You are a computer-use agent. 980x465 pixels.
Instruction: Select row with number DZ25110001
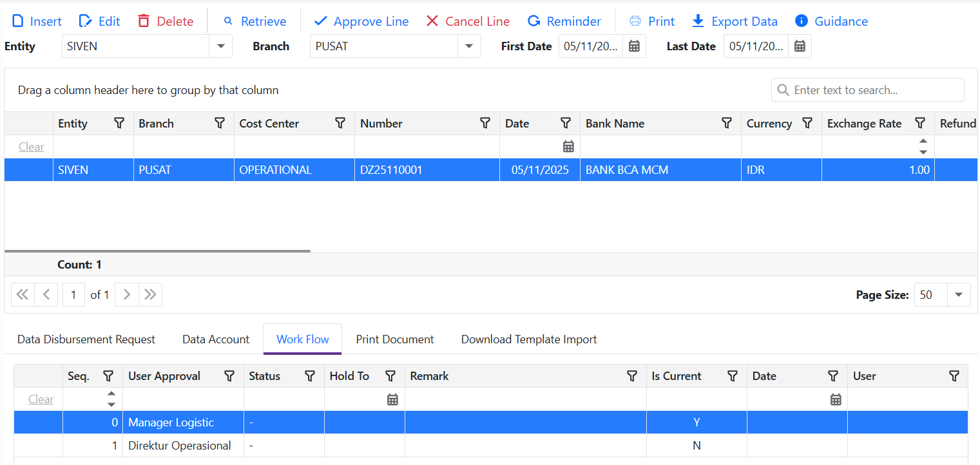(491, 170)
